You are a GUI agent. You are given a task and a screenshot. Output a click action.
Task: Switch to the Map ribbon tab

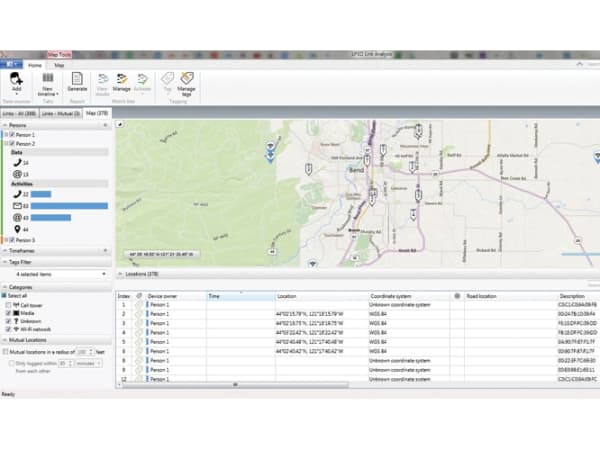(60, 65)
